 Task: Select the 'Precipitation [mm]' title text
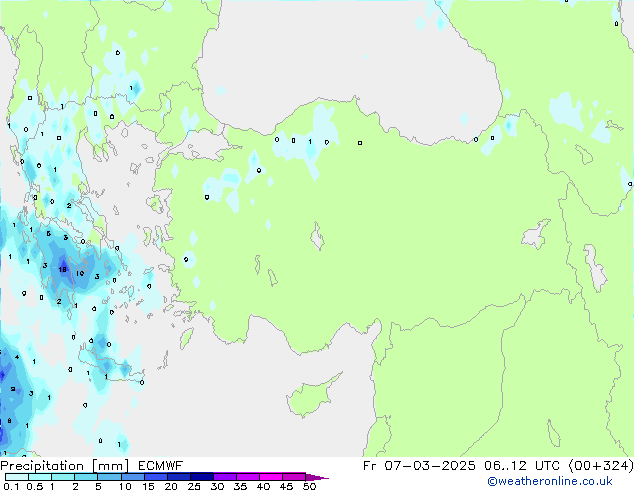[65, 466]
